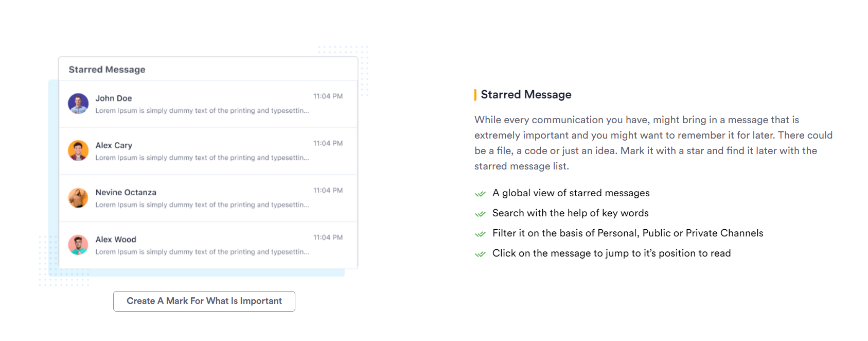Click Create A Mark For What Is Important button
The height and width of the screenshot is (341, 868).
(204, 301)
